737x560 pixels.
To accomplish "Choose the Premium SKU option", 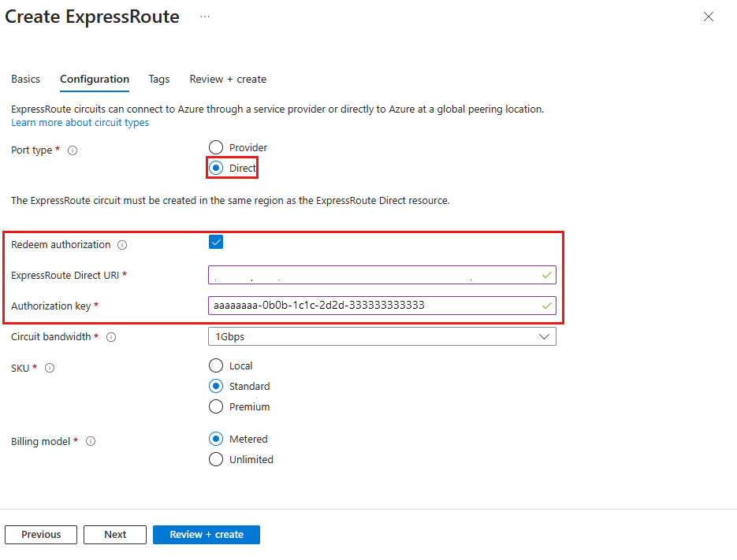I will point(216,406).
